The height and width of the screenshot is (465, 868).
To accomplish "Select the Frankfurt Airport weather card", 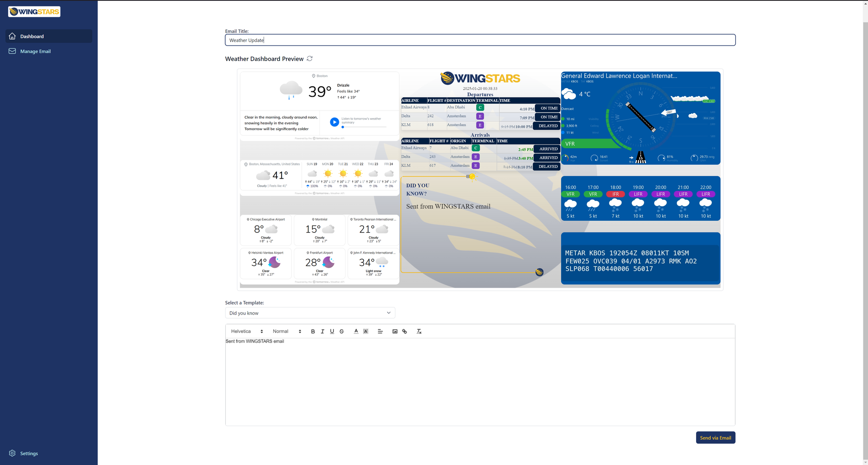I will (x=319, y=263).
